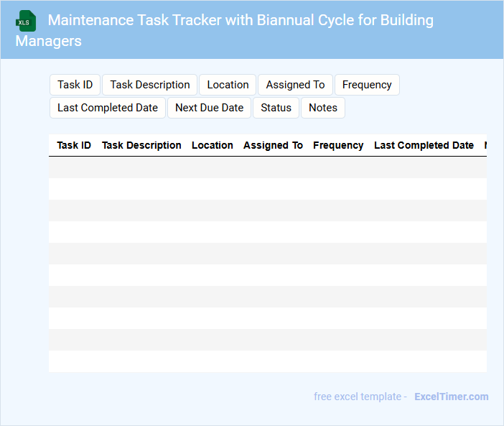The image size is (504, 426).
Task: Click the Location tag button
Action: (x=228, y=85)
